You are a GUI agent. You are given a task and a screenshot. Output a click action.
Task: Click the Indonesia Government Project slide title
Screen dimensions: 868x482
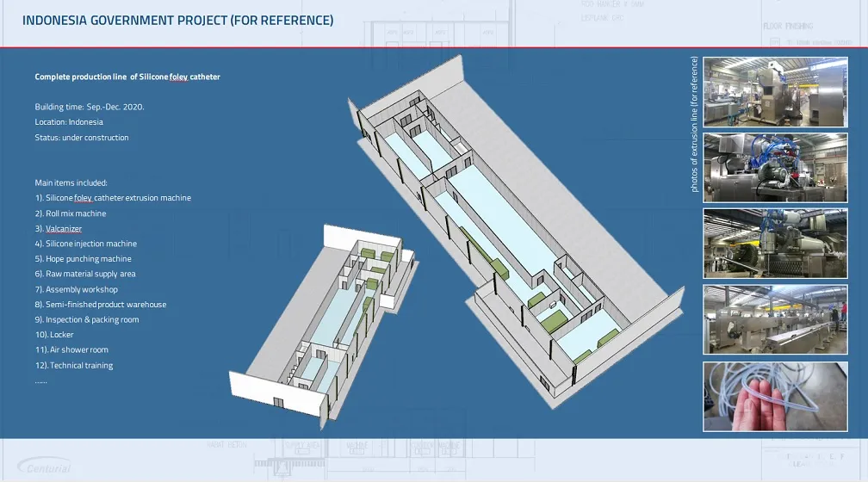[177, 20]
